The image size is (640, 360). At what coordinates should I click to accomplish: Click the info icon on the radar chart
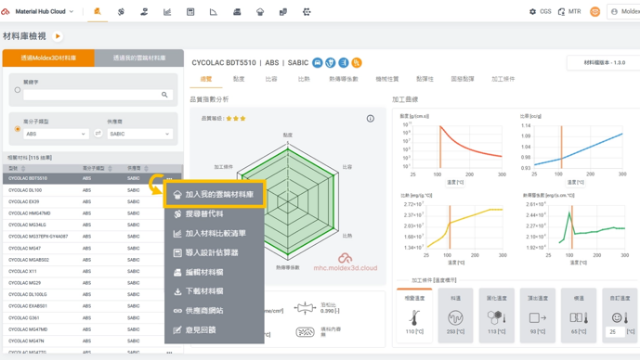370,119
